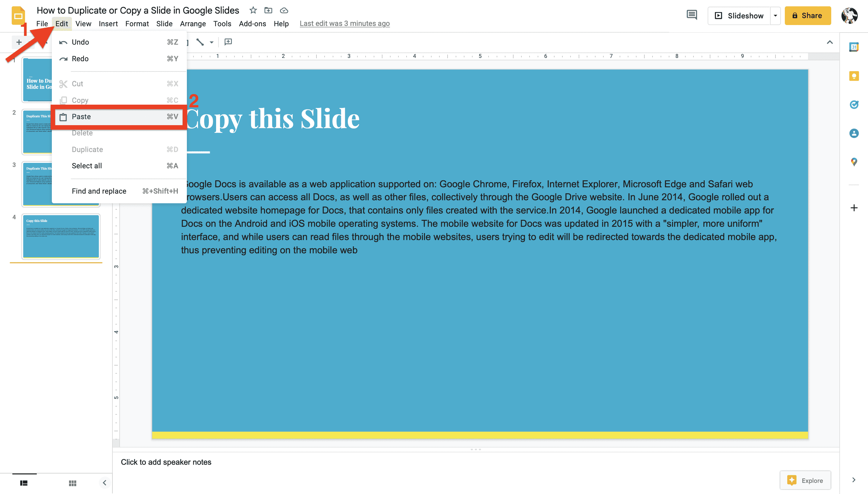
Task: Collapse the toolbar with the up chevron
Action: point(830,42)
